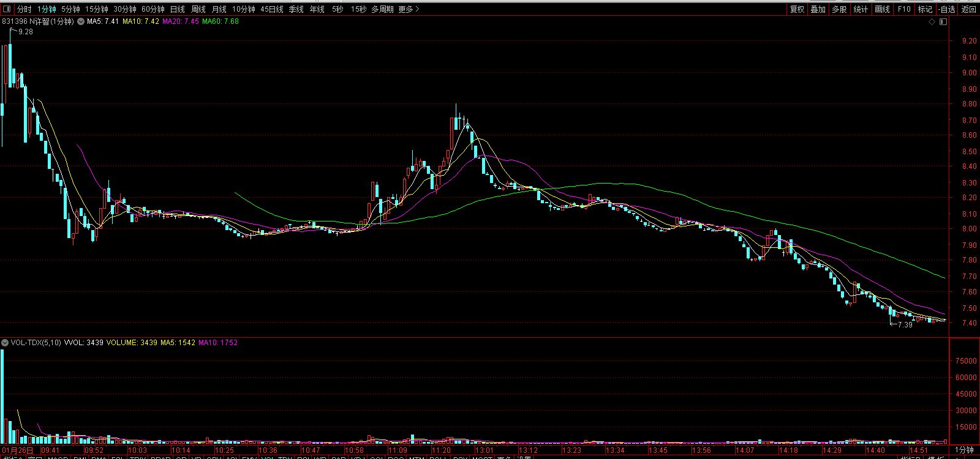Image resolution: width=980 pixels, height=459 pixels.
Task: Switch to 月线 monthly chart
Action: click(x=219, y=9)
